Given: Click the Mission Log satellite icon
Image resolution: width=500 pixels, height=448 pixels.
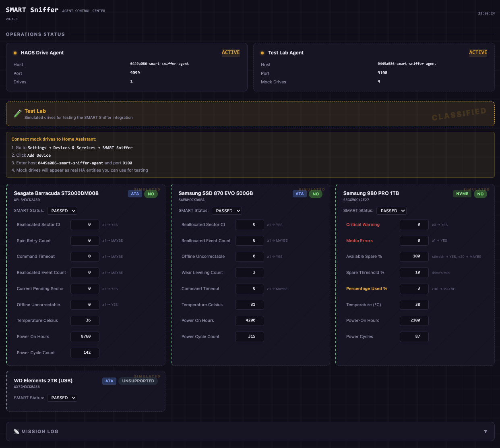Looking at the screenshot, I should coord(17,431).
